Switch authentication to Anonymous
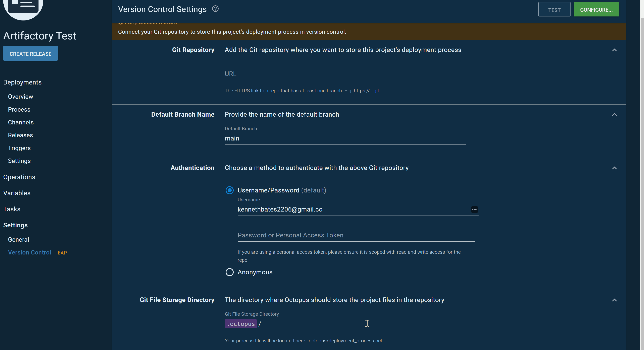 (x=229, y=272)
